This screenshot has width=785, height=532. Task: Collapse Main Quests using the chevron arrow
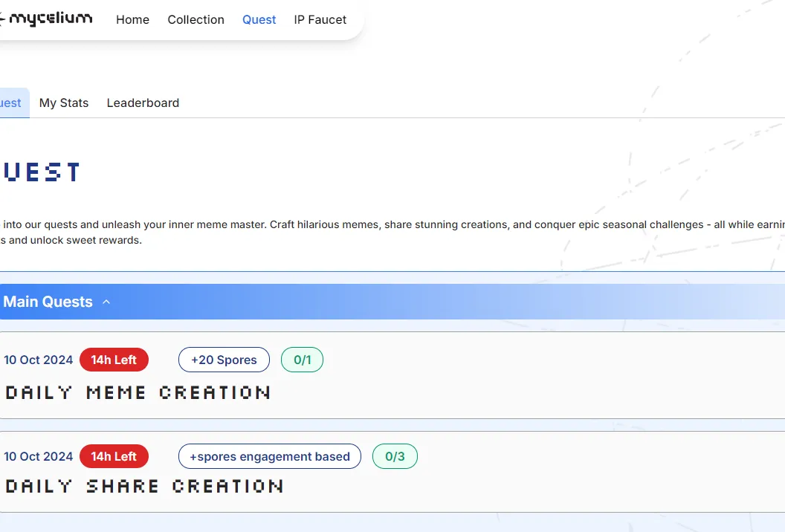[x=106, y=302]
